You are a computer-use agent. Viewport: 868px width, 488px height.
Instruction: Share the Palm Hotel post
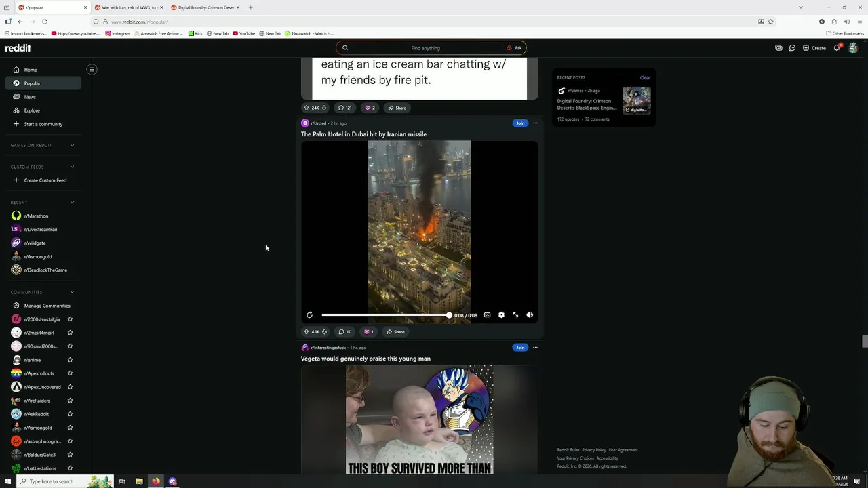(395, 332)
